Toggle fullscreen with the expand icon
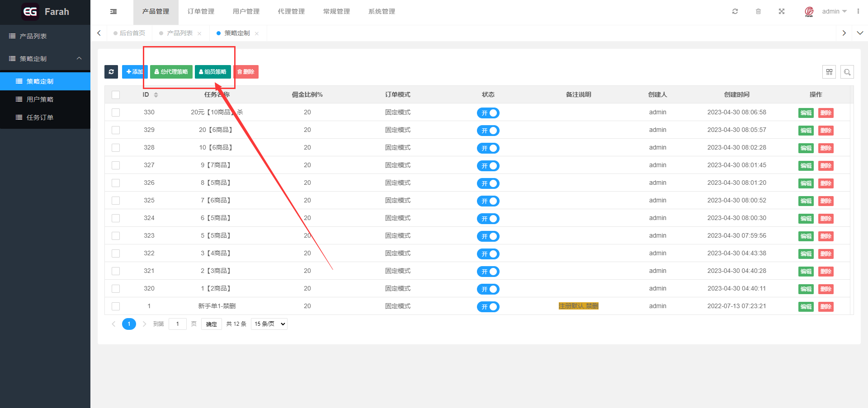Image resolution: width=868 pixels, height=408 pixels. pos(782,12)
